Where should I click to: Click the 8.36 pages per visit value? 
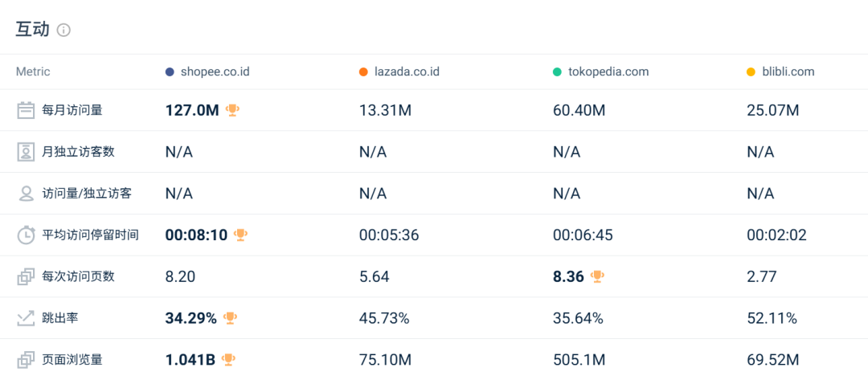pyautogui.click(x=568, y=276)
